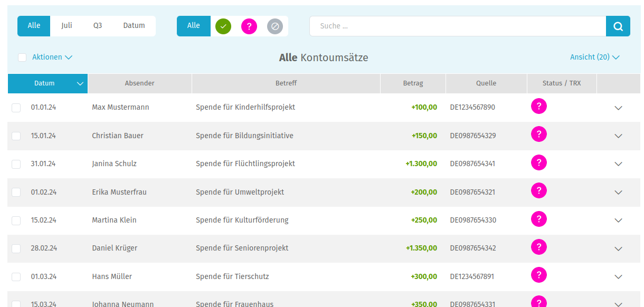Expand the Martina Klein row details
Image resolution: width=644 pixels, height=307 pixels.
tap(619, 220)
